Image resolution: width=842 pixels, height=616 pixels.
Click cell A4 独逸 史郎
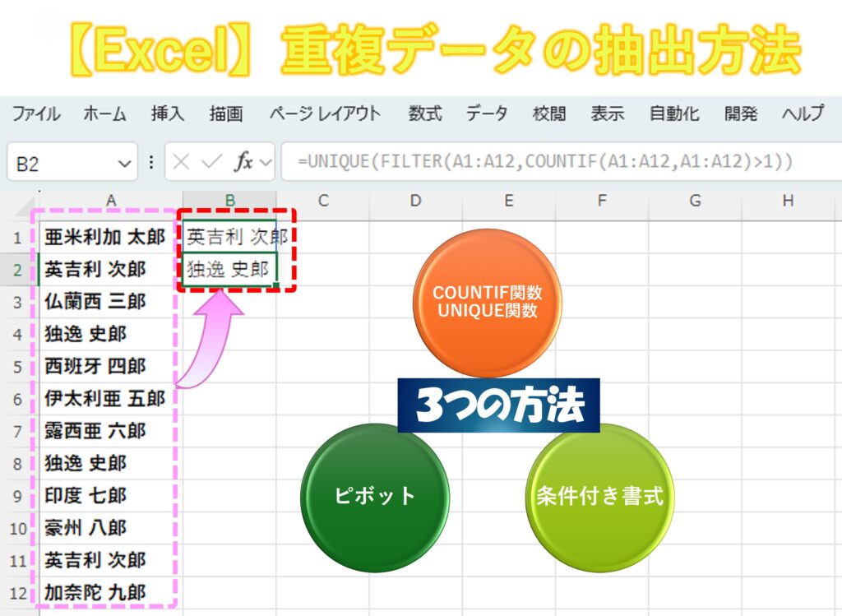[111, 334]
